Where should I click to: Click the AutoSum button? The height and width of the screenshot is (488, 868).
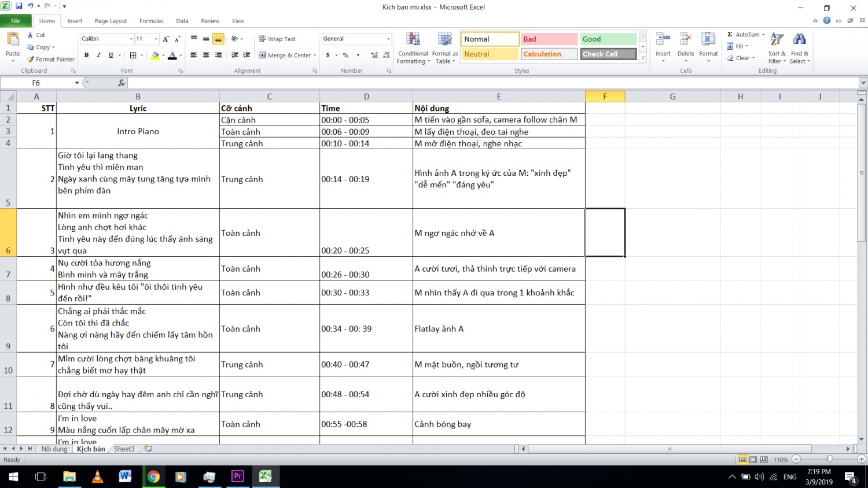click(x=745, y=35)
